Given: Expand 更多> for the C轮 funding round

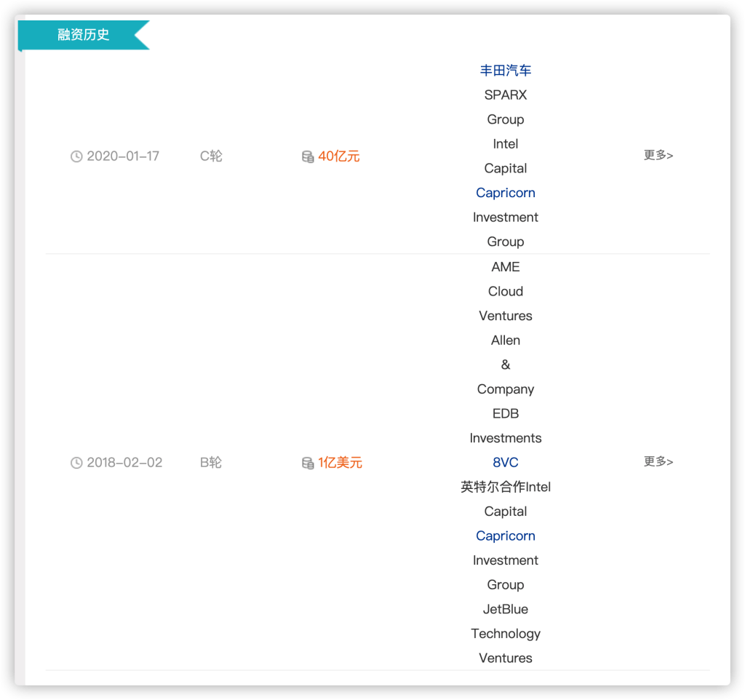Looking at the screenshot, I should pos(658,155).
